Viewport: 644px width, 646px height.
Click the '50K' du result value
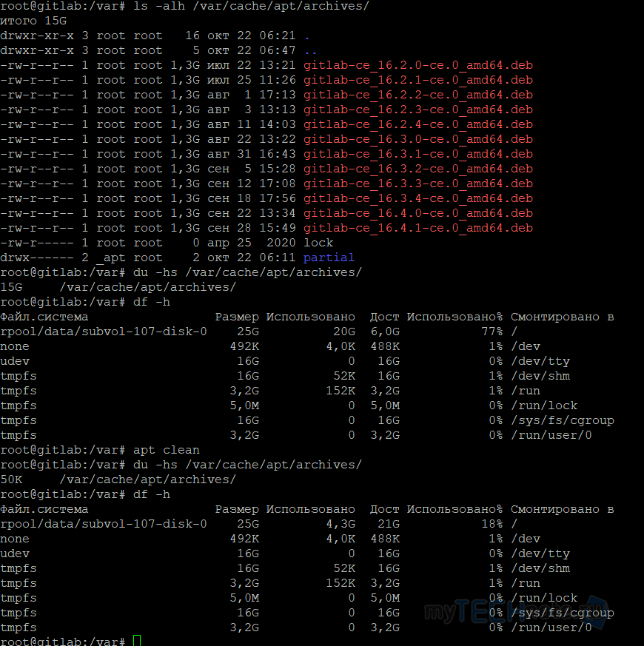tap(11, 480)
